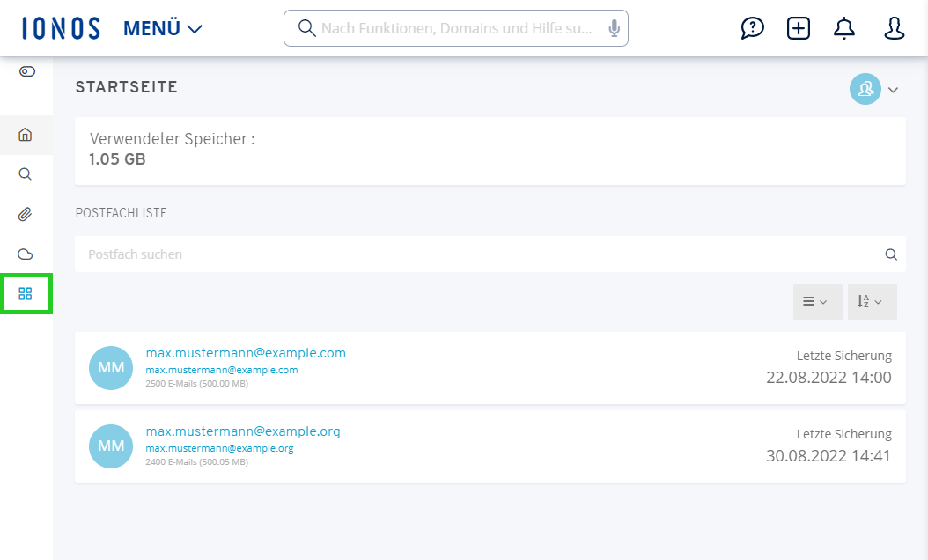Click MM avatar for max.mustermann@example.com
The height and width of the screenshot is (560, 928).
point(111,368)
